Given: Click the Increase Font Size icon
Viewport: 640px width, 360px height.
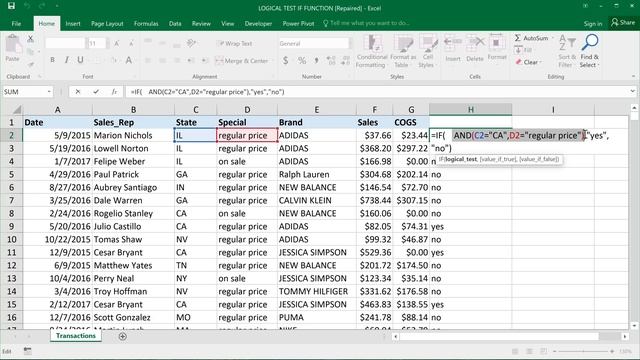Looking at the screenshot, I should 117,43.
